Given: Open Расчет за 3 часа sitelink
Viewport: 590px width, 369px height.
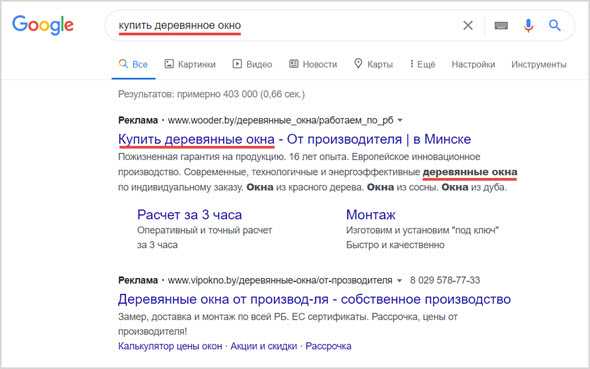Looking at the screenshot, I should click(x=189, y=215).
